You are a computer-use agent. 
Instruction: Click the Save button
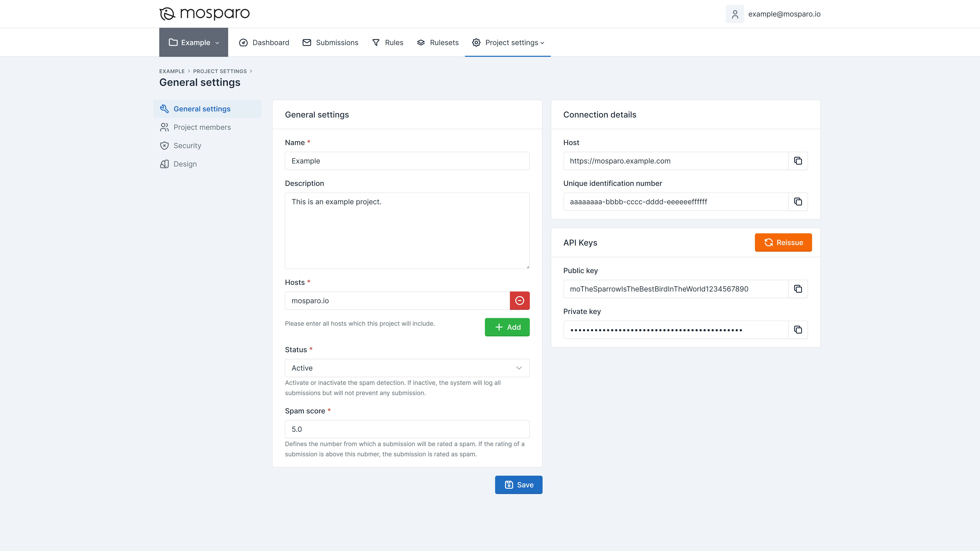pos(519,485)
